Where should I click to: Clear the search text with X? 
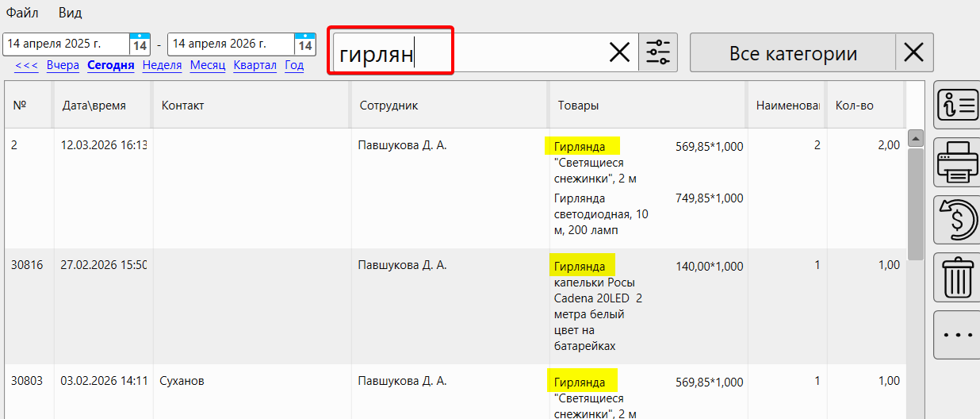[619, 52]
